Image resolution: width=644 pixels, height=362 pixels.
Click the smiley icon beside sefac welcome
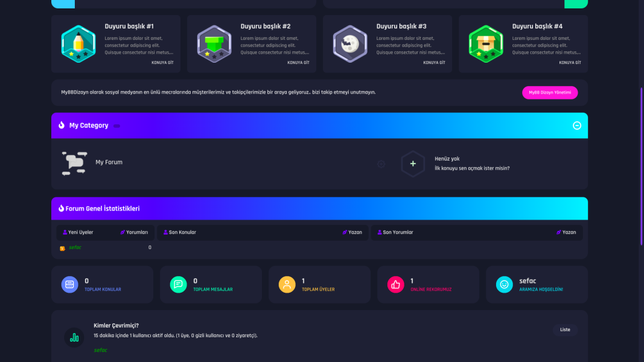click(505, 285)
